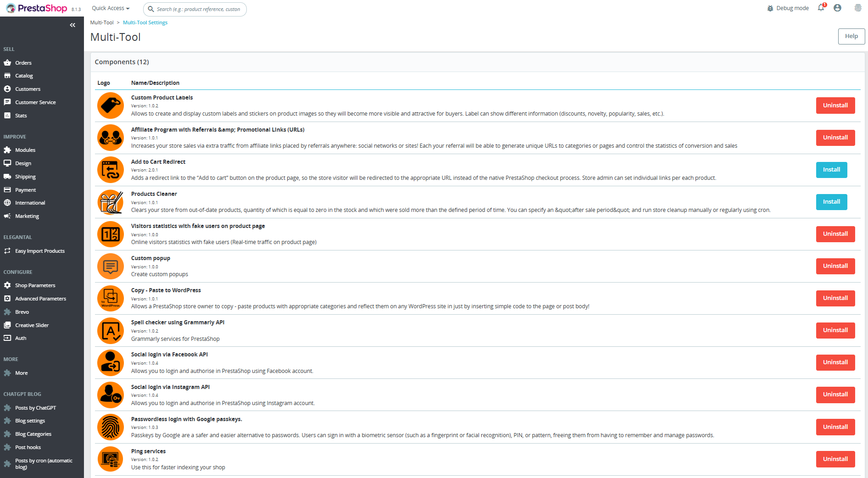
Task: Click the Custom popup logo icon
Action: (111, 266)
